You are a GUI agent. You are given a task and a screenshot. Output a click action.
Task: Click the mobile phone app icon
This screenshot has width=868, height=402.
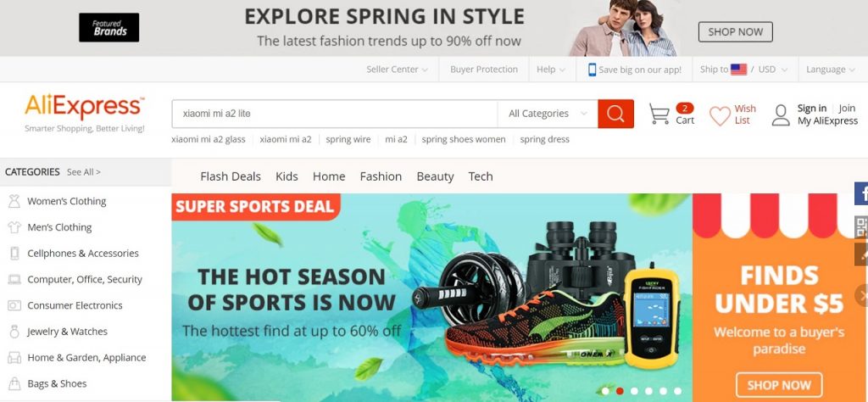[592, 70]
